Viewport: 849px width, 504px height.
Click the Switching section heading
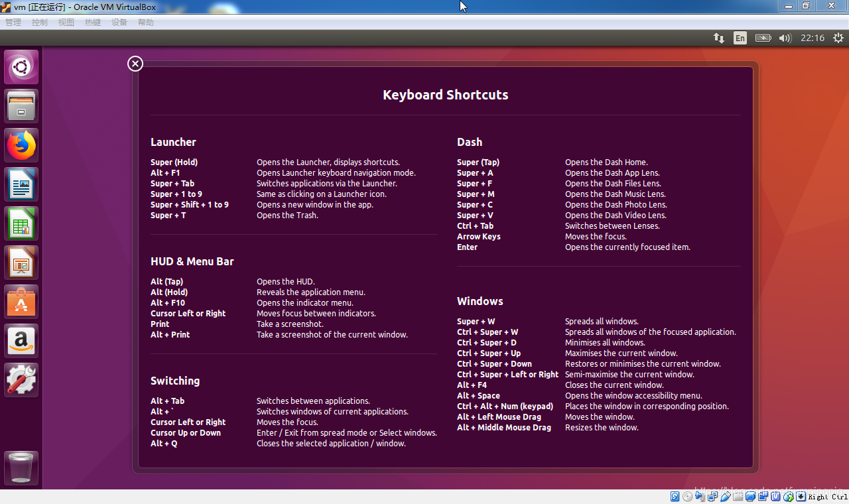(175, 381)
